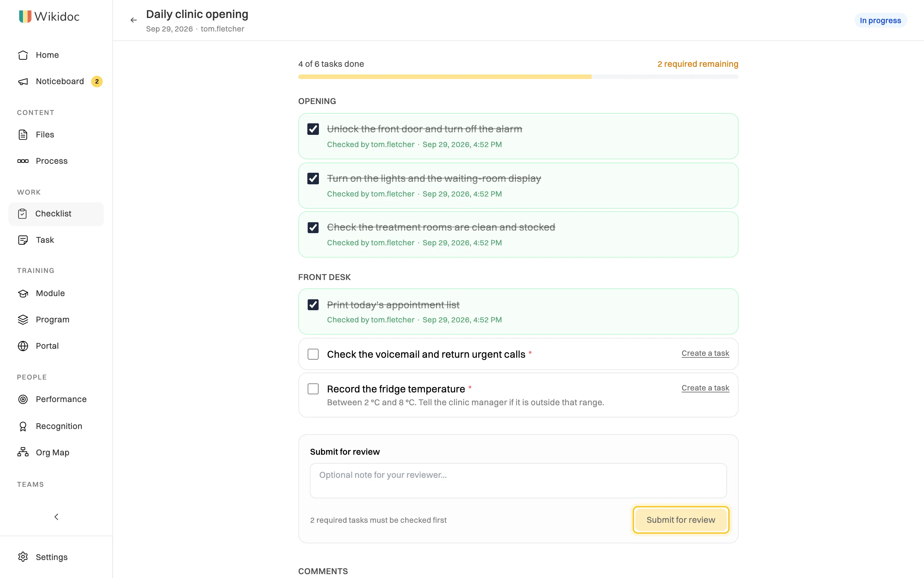Click the optional reviewer note field
The height and width of the screenshot is (578, 924).
pos(518,480)
